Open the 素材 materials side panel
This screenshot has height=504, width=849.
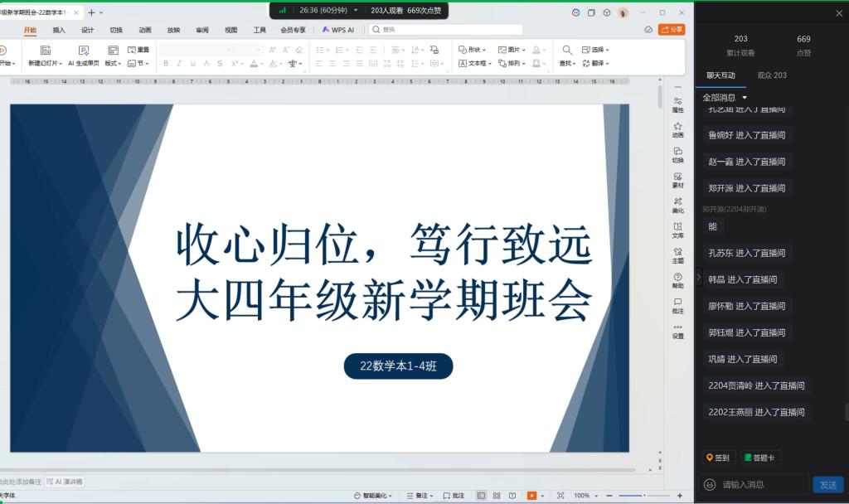coord(677,180)
